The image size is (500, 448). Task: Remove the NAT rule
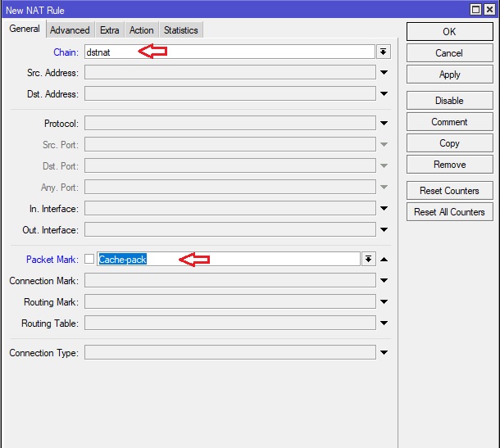point(450,165)
